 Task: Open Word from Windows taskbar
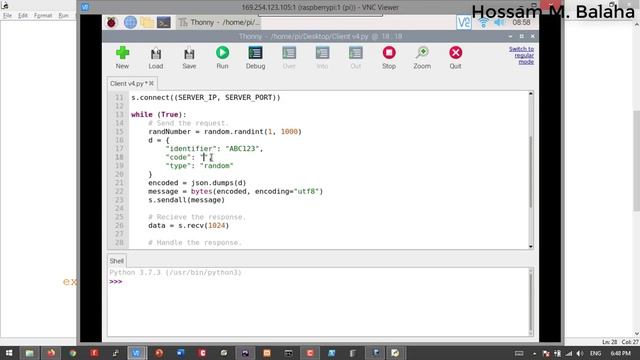[180, 353]
